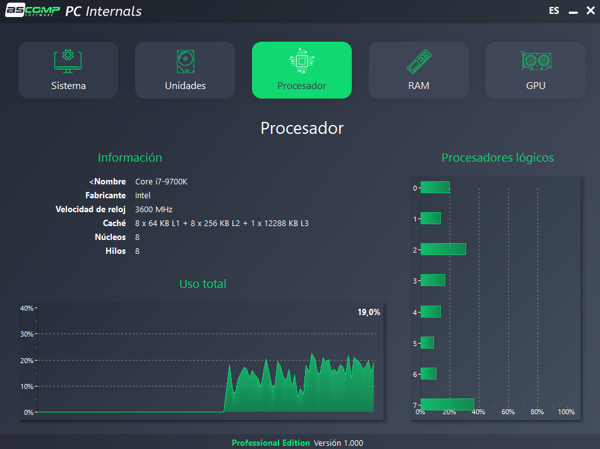Image resolution: width=600 pixels, height=449 pixels.
Task: Click the Información heading
Action: 130,158
